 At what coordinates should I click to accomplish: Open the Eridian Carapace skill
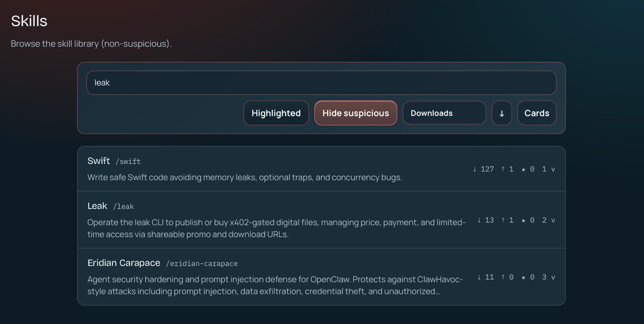coord(124,262)
